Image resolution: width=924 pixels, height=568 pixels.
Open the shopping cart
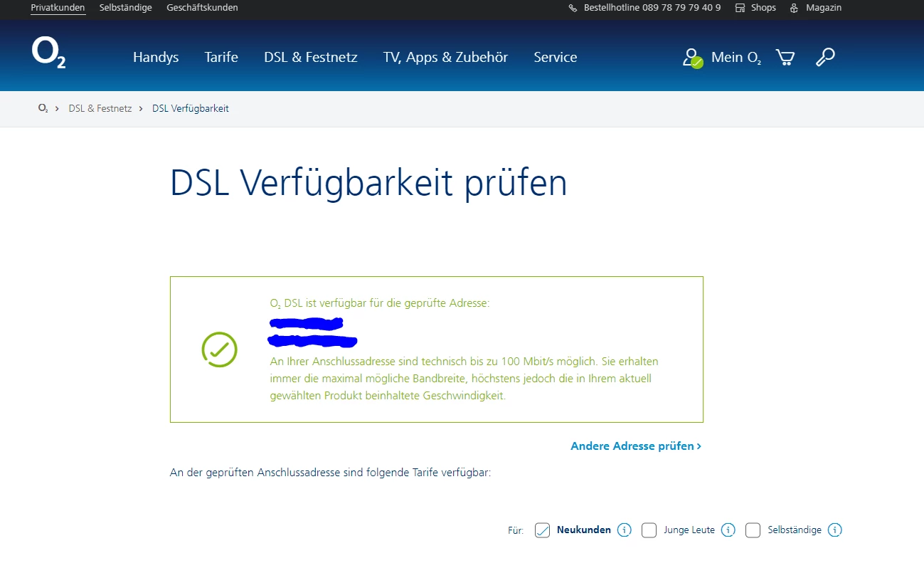tap(785, 58)
